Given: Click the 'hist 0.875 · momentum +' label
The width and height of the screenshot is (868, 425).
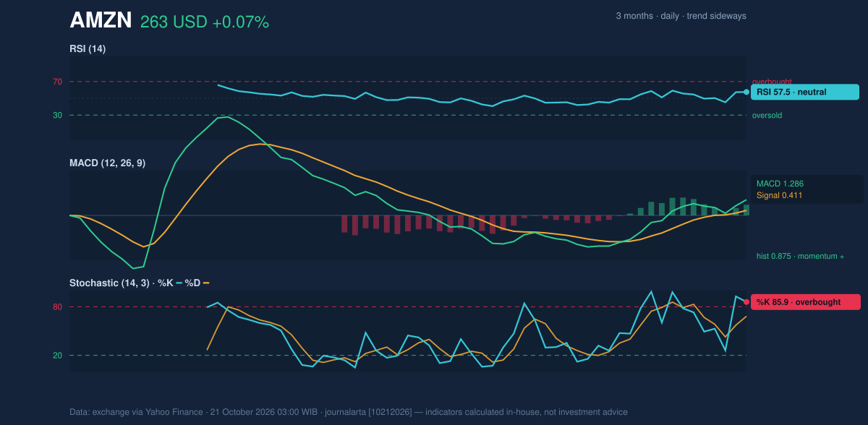Looking at the screenshot, I should [800, 256].
